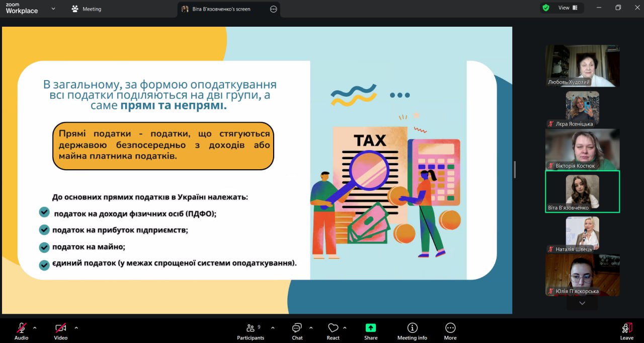
Task: Click the green Share screen button
Action: coord(371,331)
